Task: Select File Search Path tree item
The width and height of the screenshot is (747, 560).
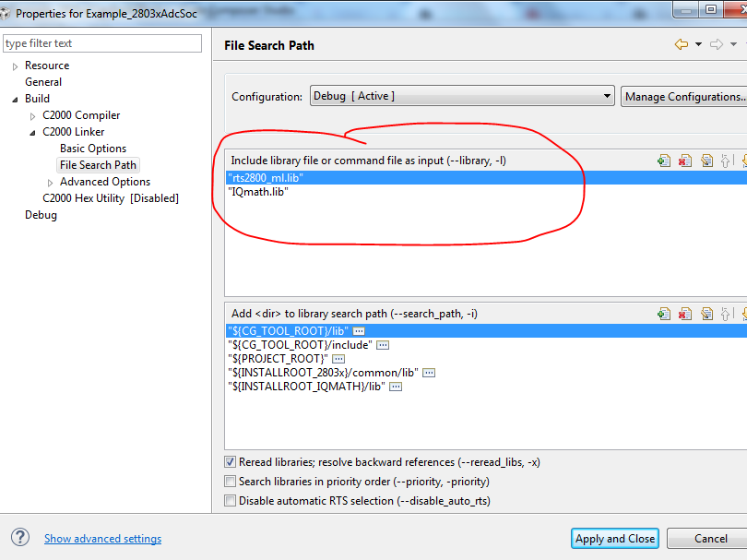Action: [x=98, y=165]
